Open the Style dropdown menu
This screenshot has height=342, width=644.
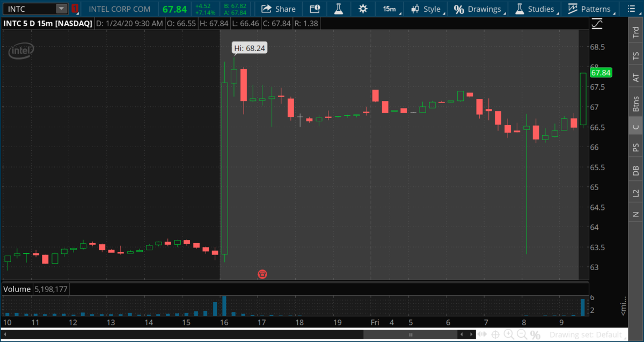[x=427, y=9]
